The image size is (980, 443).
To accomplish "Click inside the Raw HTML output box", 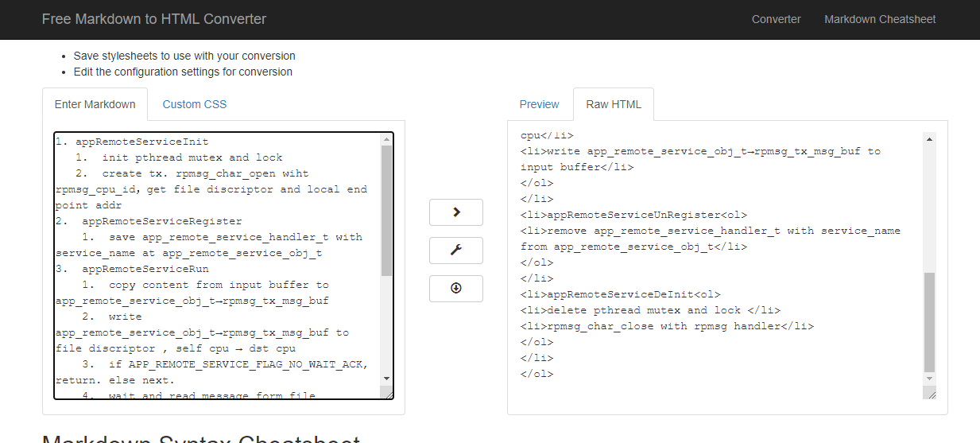I will (x=715, y=262).
